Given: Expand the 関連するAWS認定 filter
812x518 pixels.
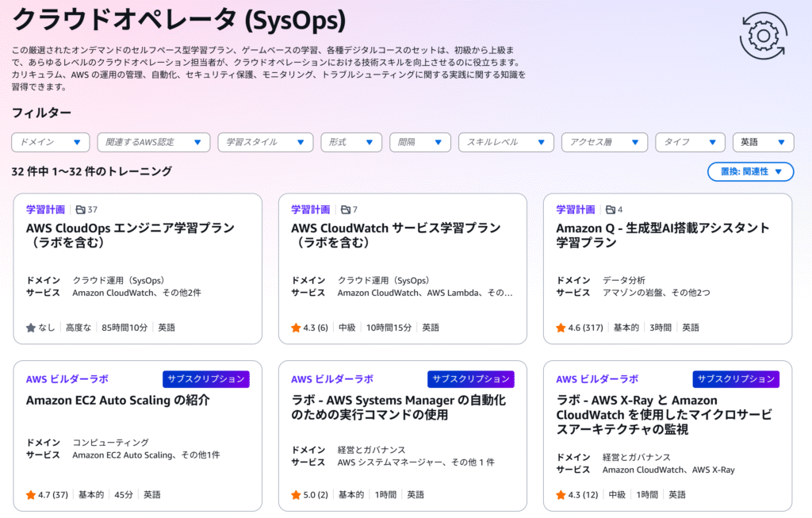Looking at the screenshot, I should (153, 142).
